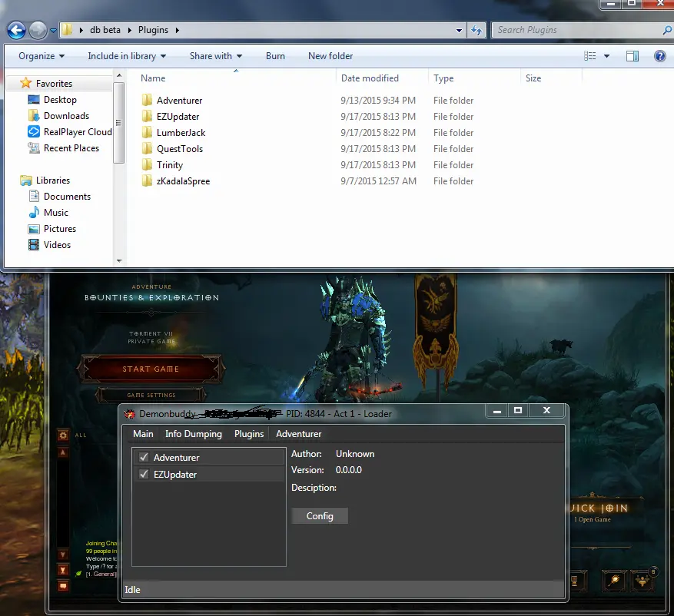Disable the EZUpdater plugin checkbox

pos(143,475)
